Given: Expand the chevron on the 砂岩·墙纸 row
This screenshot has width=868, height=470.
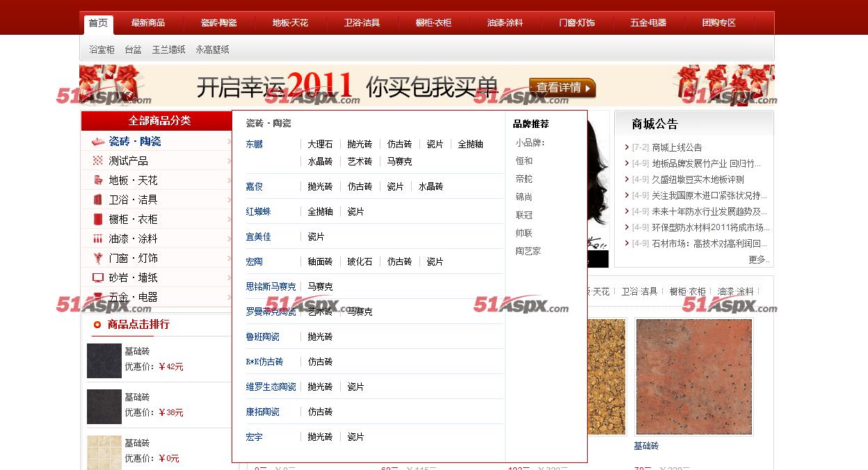Looking at the screenshot, I should [x=229, y=277].
